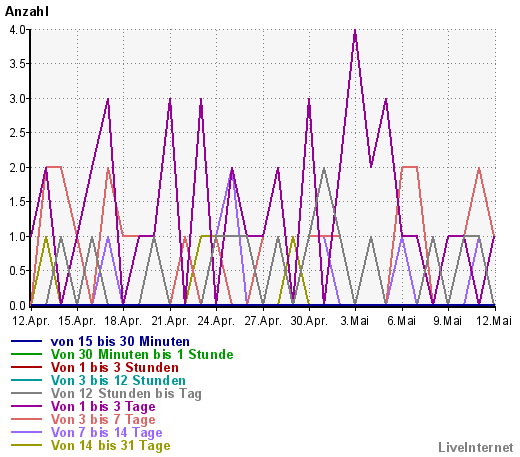Image resolution: width=520 pixels, height=457 pixels.
Task: Click the x-axis date label '12.Apr.'
Action: (31, 321)
